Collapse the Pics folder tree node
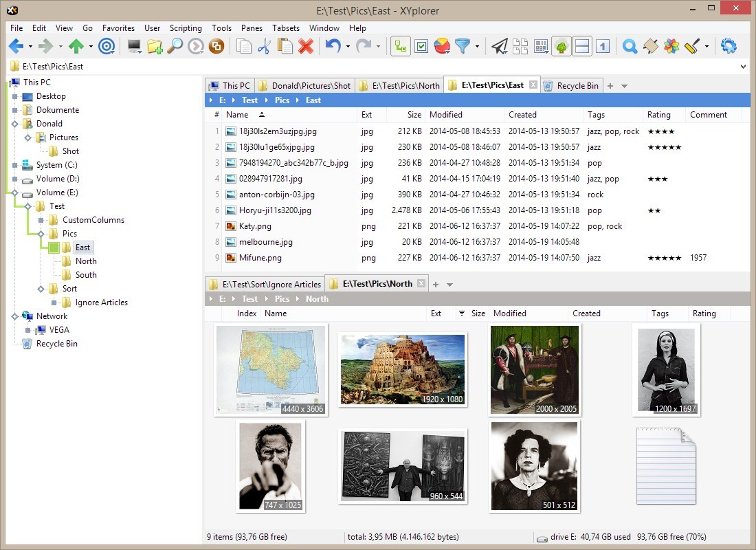 pyautogui.click(x=41, y=234)
